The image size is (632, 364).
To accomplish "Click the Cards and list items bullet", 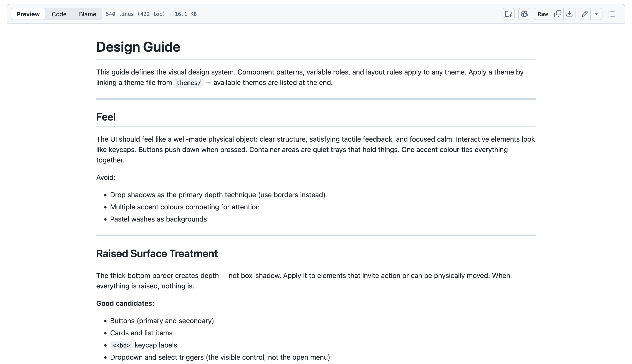I will (141, 333).
